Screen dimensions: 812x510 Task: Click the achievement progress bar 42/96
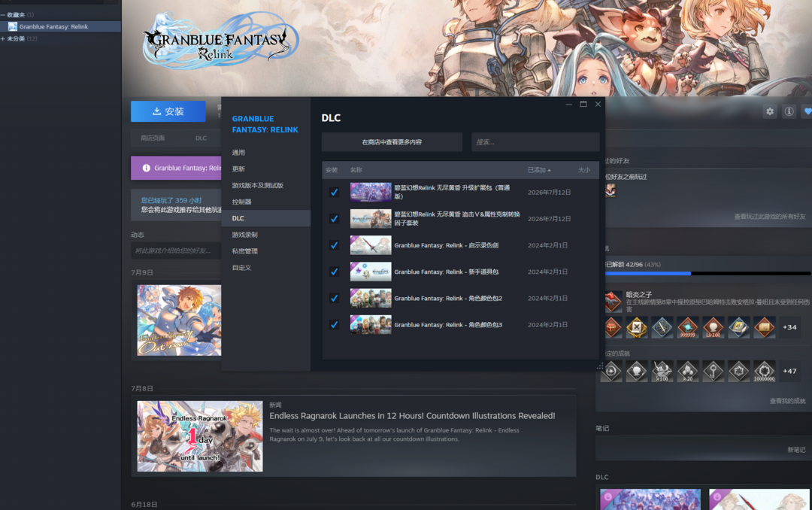click(708, 273)
